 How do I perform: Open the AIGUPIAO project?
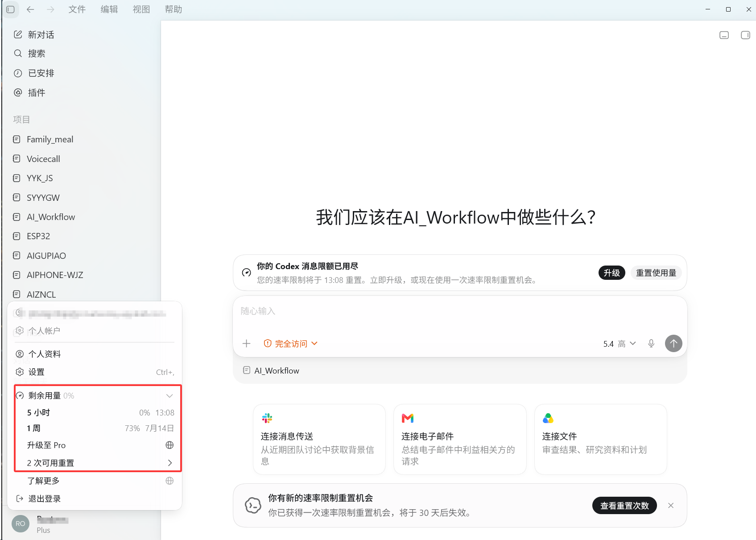click(82, 256)
